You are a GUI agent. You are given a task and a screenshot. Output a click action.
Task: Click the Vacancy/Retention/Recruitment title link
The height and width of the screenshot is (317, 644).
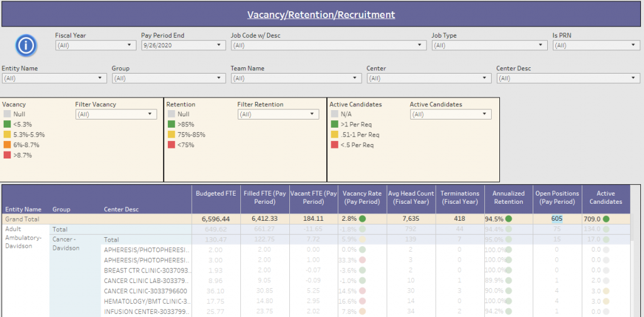321,14
